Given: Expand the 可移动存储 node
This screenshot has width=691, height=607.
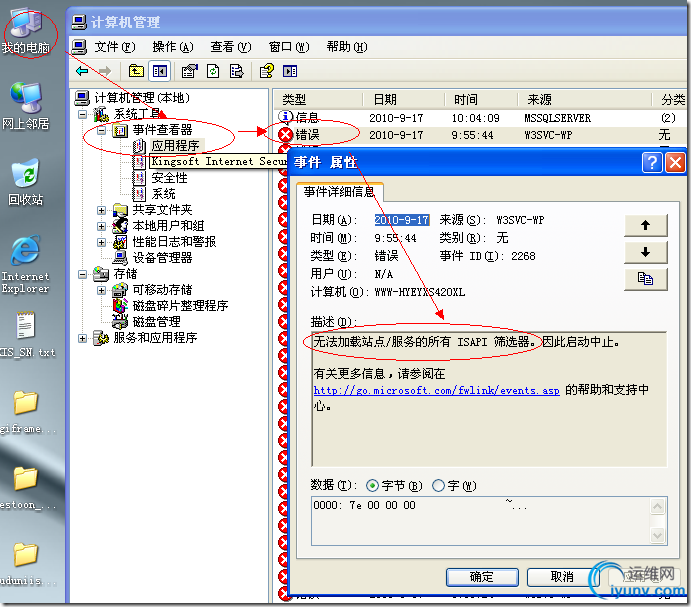Looking at the screenshot, I should click(101, 290).
